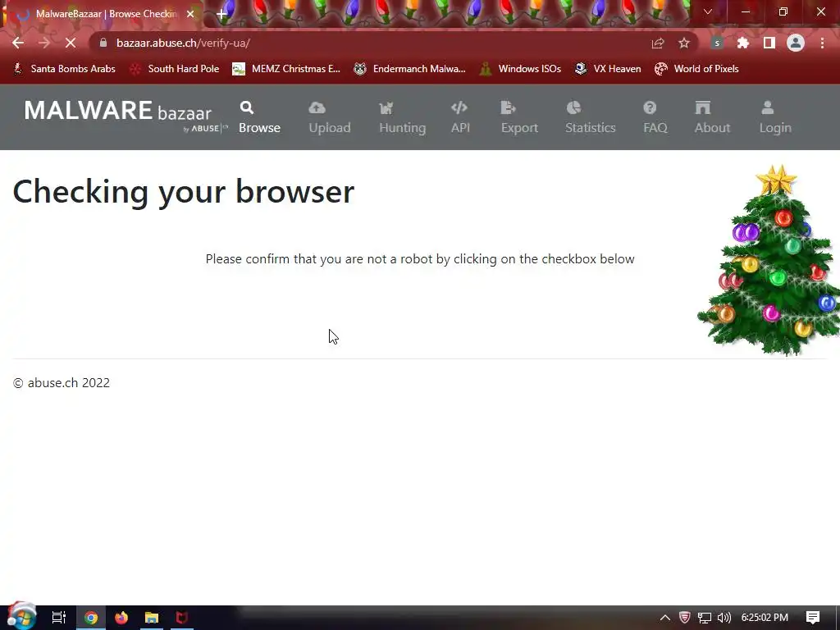Viewport: 840px width, 630px height.
Task: Open the Endermanch Malware bookmark
Action: coord(410,69)
